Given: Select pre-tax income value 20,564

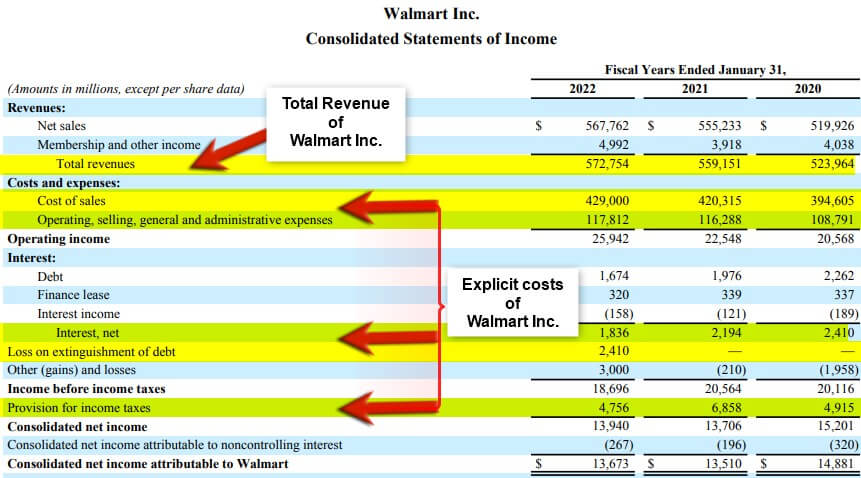Looking at the screenshot, I should (723, 389).
